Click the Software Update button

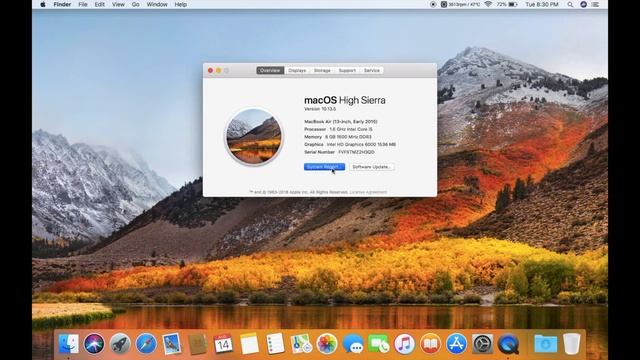(x=371, y=167)
